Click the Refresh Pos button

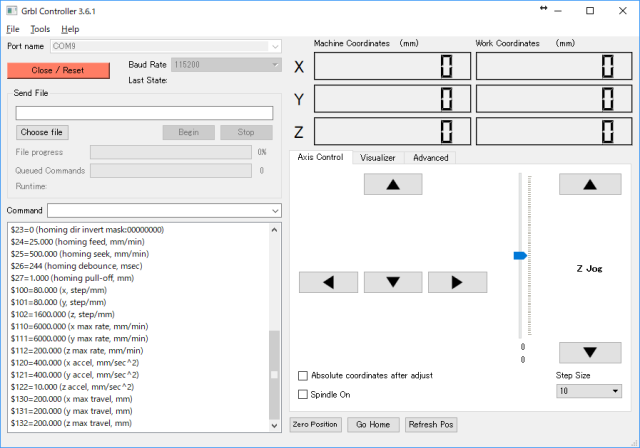tap(431, 424)
